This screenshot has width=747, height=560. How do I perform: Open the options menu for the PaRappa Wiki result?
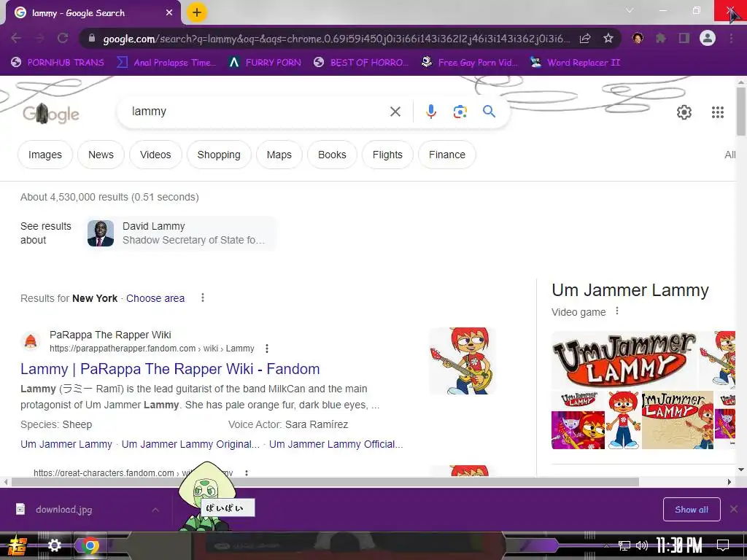pyautogui.click(x=267, y=349)
